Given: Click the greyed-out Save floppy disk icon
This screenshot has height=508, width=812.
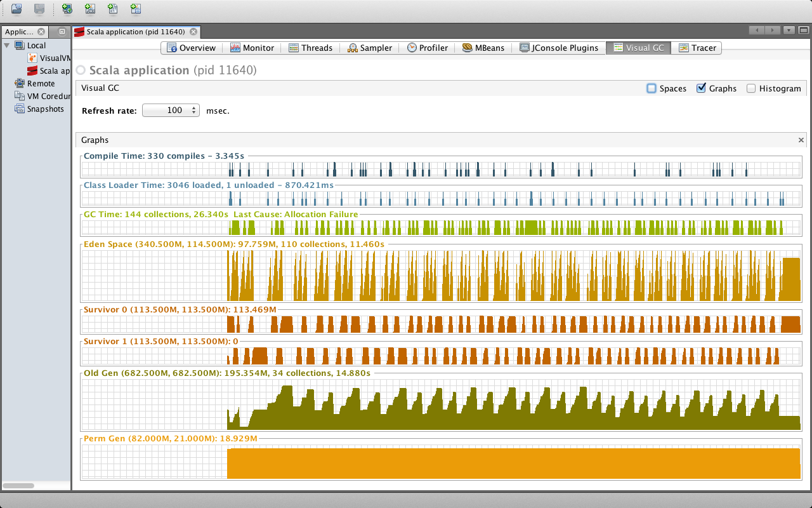Looking at the screenshot, I should click(x=39, y=8).
